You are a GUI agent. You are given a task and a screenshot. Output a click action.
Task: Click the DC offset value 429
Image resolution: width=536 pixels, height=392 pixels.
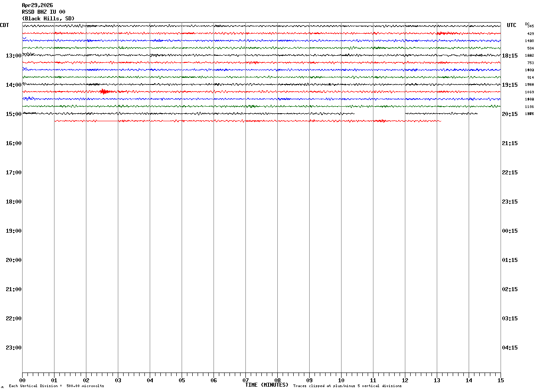[530, 34]
